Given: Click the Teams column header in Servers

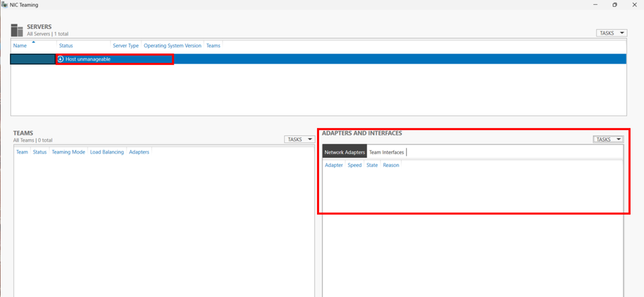Looking at the screenshot, I should click(x=213, y=46).
